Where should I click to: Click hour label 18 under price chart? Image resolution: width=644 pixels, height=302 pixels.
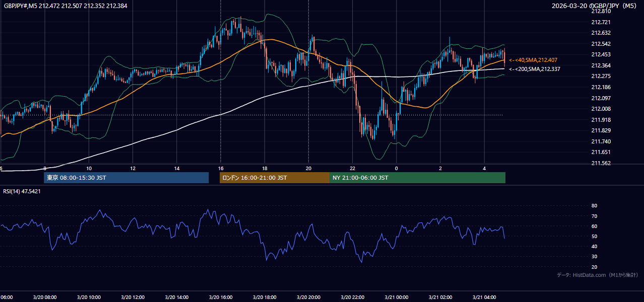click(x=265, y=169)
